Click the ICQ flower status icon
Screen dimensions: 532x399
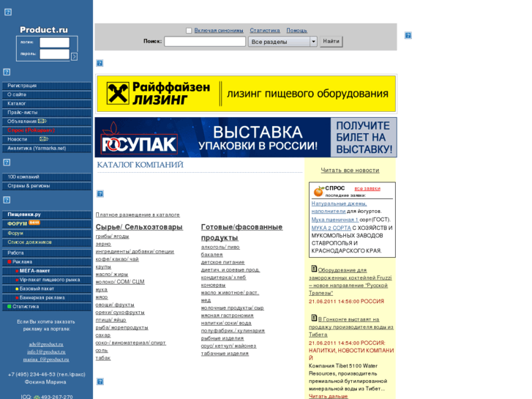point(37,397)
